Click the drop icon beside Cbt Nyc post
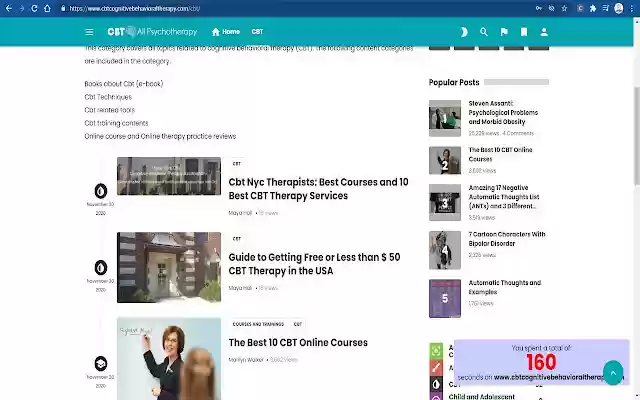This screenshot has height=400, width=640. pyautogui.click(x=101, y=191)
